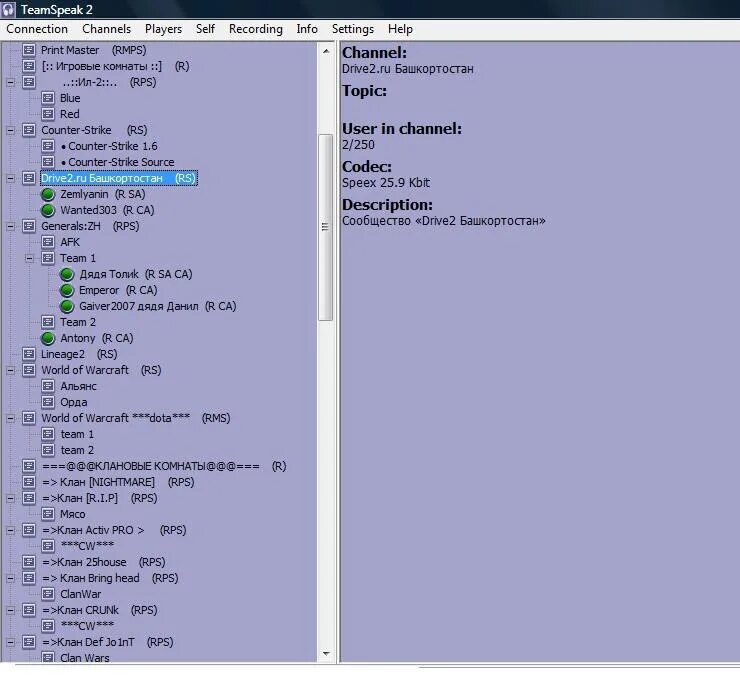Screen dimensions: 740x684
Task: Click the Орда channel icon
Action: (48, 403)
